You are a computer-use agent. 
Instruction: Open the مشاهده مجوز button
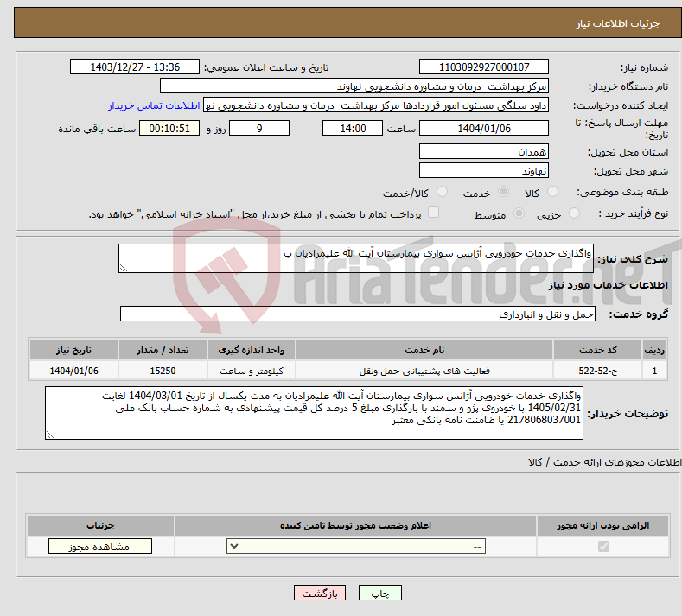click(100, 546)
